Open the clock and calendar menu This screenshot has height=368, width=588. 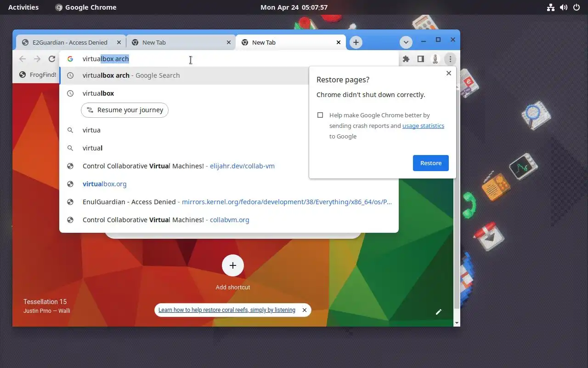pos(294,7)
